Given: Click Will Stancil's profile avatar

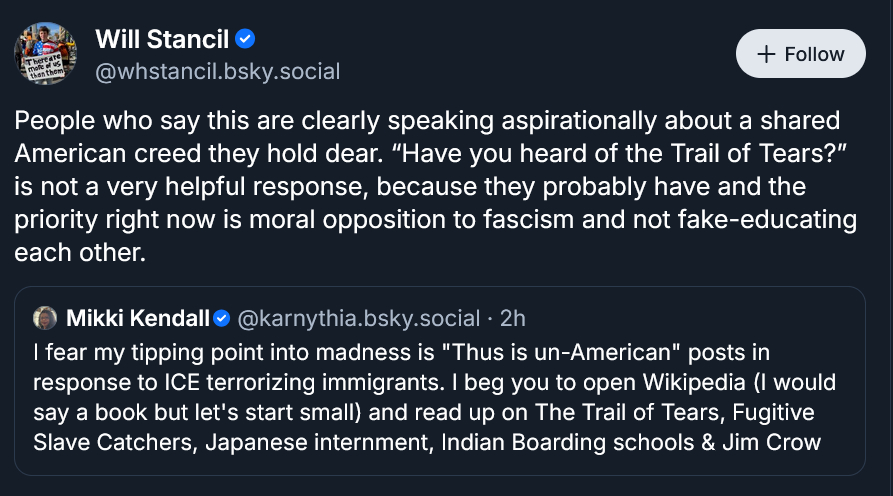Looking at the screenshot, I should coord(45,54).
